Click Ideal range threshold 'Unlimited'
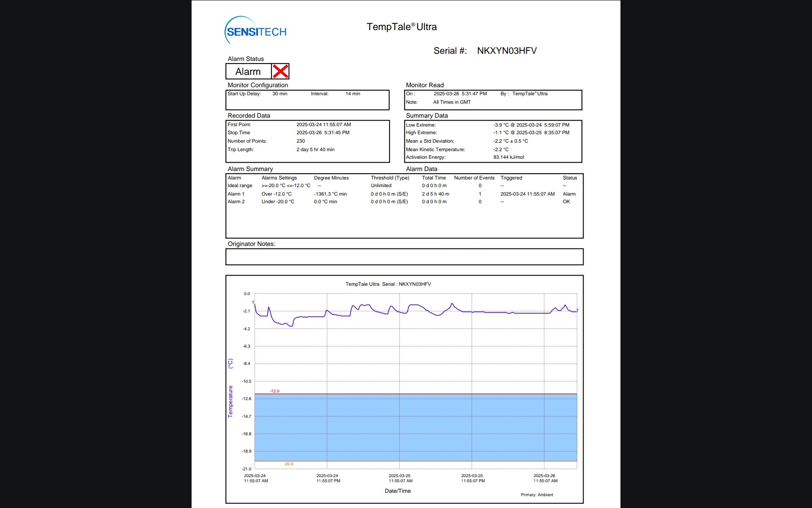812x508 pixels. click(381, 185)
